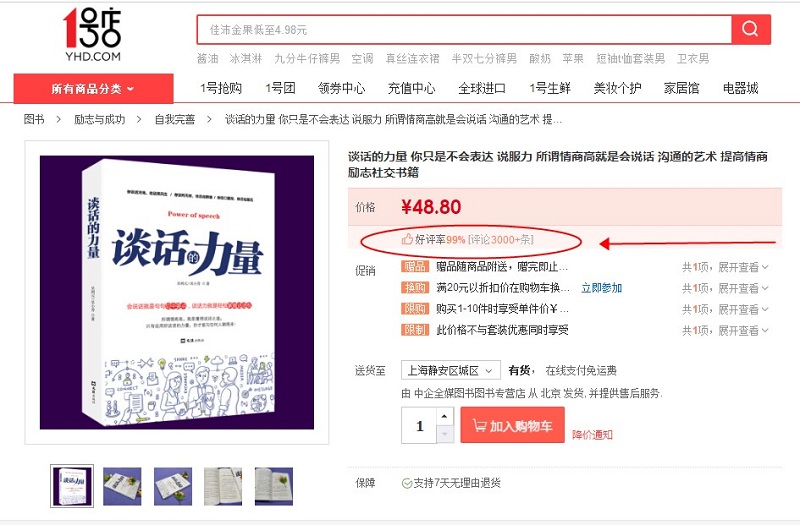Image resolution: width=800 pixels, height=525 pixels.
Task: Open the 上海静安区城区 delivery dropdown
Action: [x=451, y=370]
